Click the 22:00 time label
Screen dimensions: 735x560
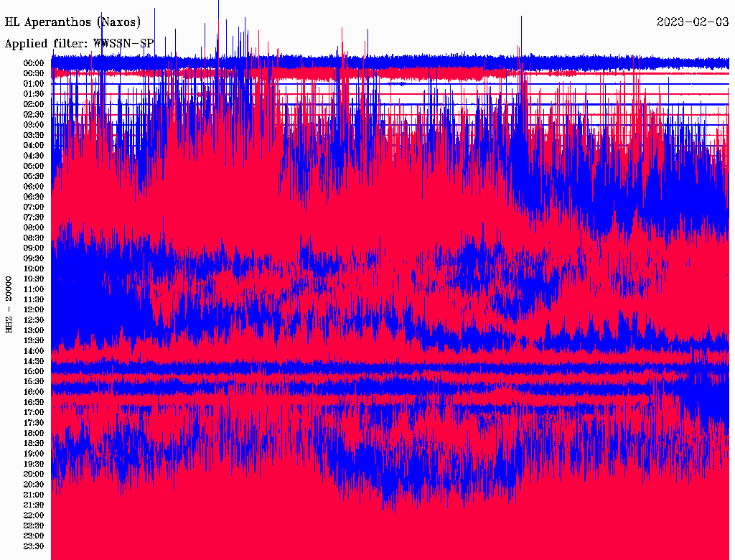34,515
